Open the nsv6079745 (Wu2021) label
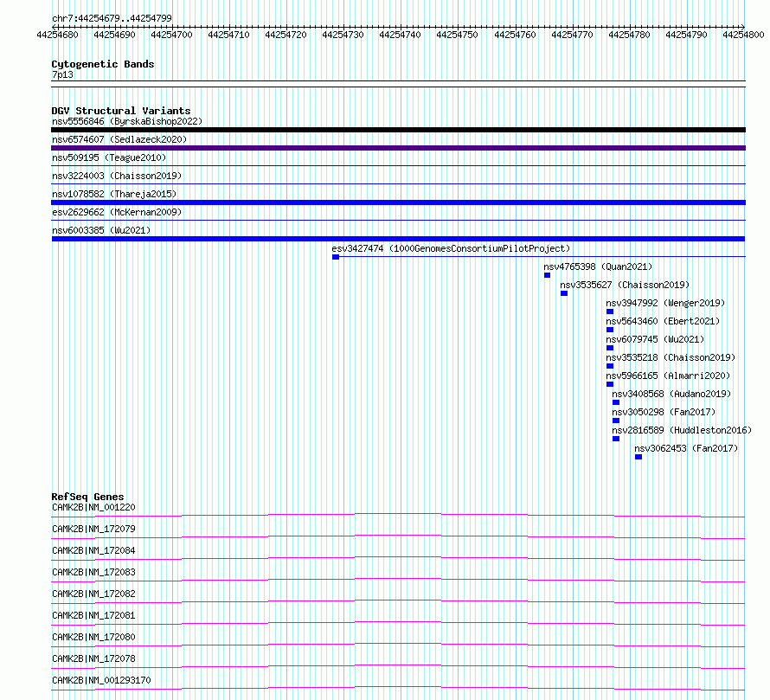770x700 pixels. coord(655,339)
